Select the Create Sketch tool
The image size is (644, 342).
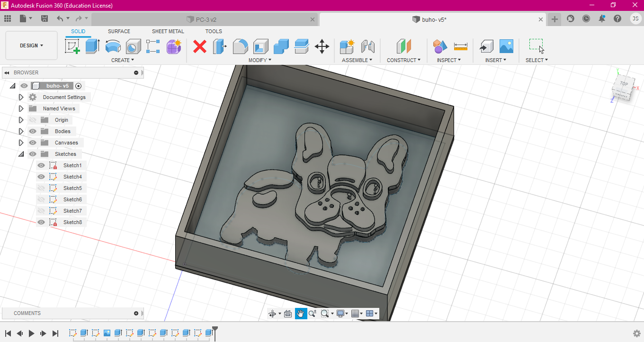coord(72,46)
